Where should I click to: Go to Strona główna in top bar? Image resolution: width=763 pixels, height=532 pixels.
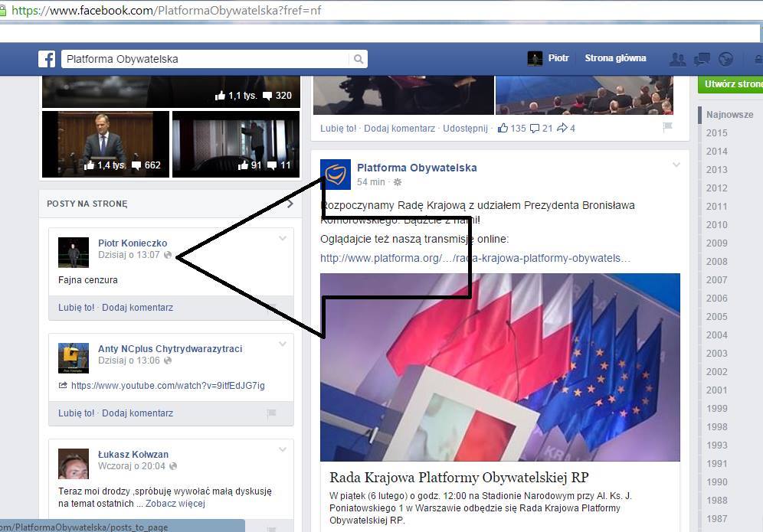click(615, 58)
